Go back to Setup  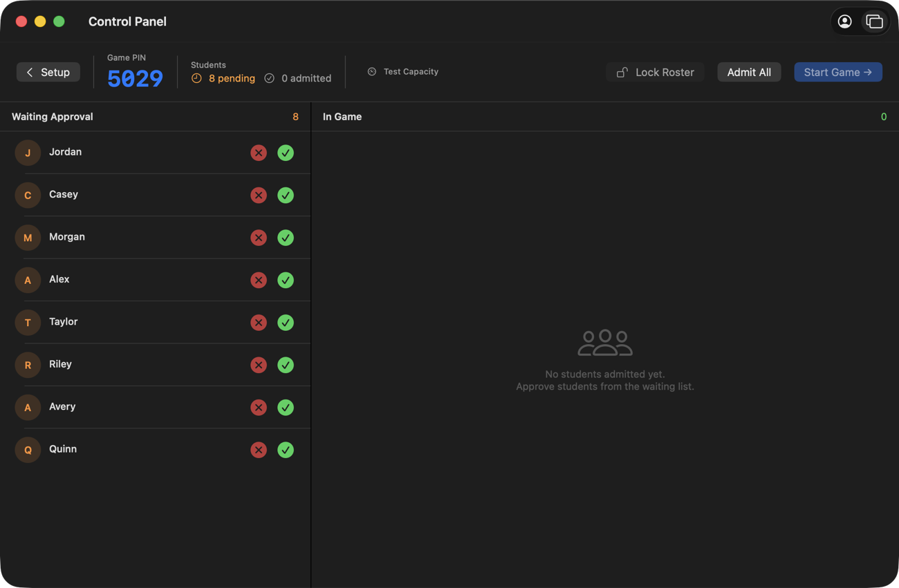click(48, 72)
